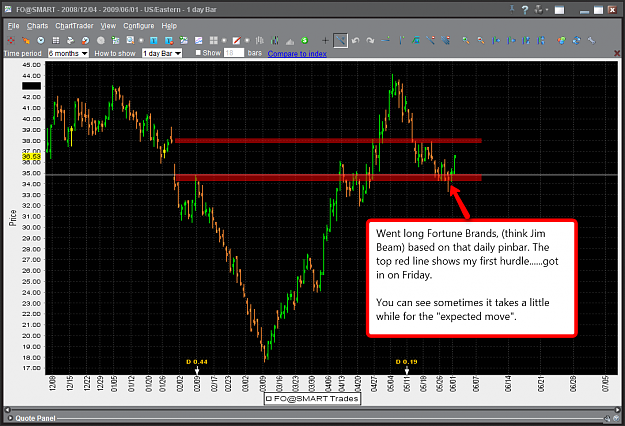Open the View menu
625x426 pixels.
tap(108, 26)
